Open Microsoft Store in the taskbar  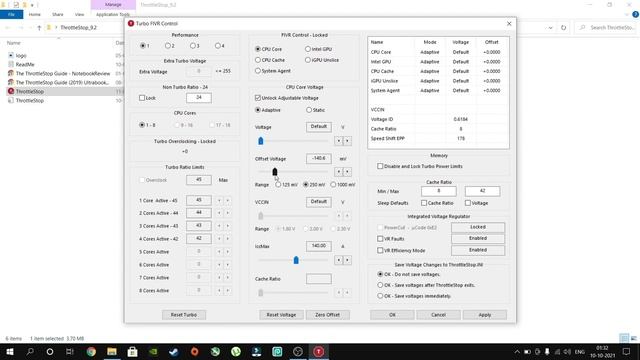pyautogui.click(x=132, y=351)
